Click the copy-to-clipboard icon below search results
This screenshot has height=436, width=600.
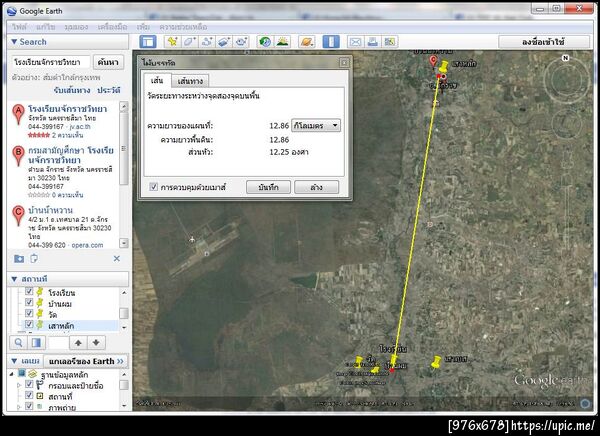click(34, 259)
